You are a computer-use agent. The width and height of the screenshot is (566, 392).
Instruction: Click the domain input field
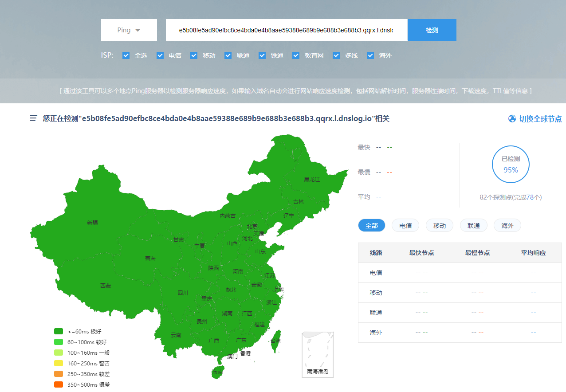point(286,30)
